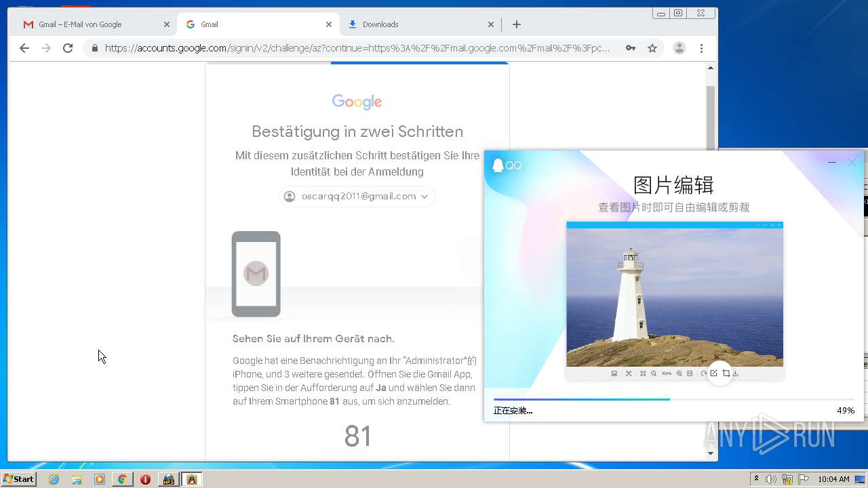Click the URL address field
The height and width of the screenshot is (488, 868).
click(357, 48)
